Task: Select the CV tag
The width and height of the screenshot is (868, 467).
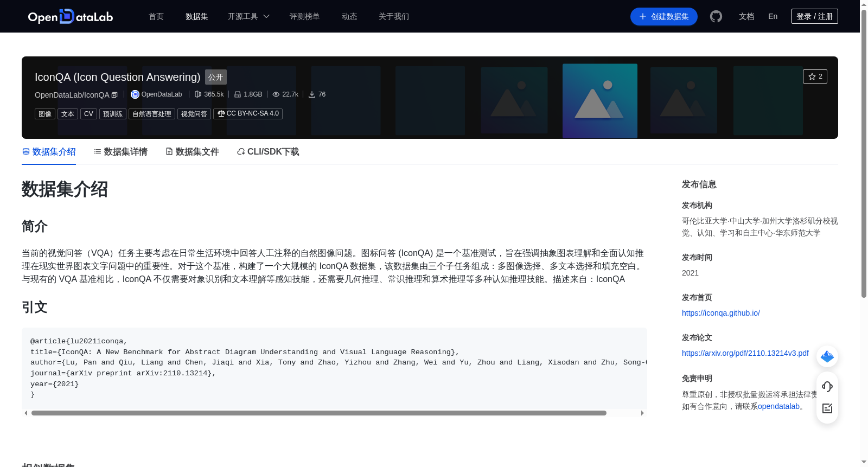Action: 88,114
